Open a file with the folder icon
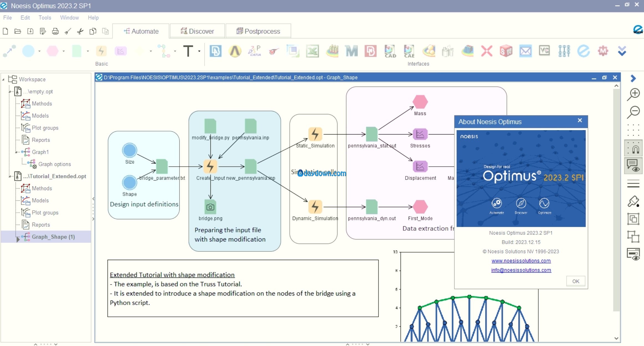Image resolution: width=644 pixels, height=346 pixels. tap(18, 31)
